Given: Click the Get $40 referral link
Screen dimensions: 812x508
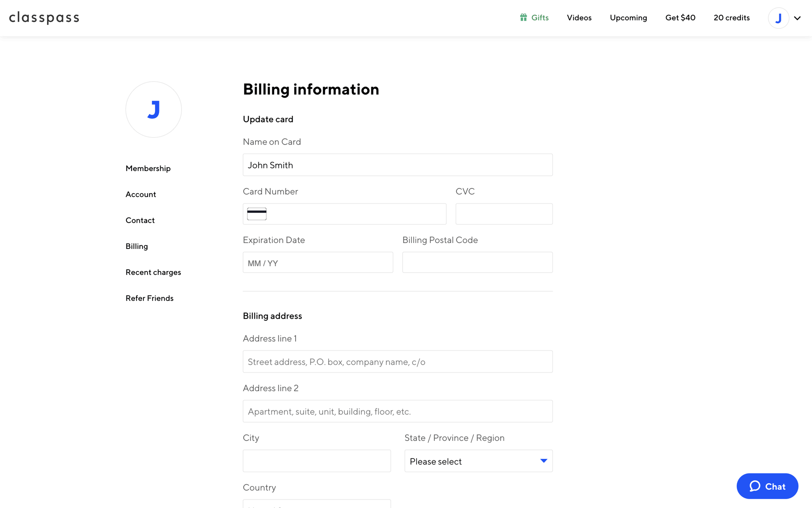Looking at the screenshot, I should [680, 17].
